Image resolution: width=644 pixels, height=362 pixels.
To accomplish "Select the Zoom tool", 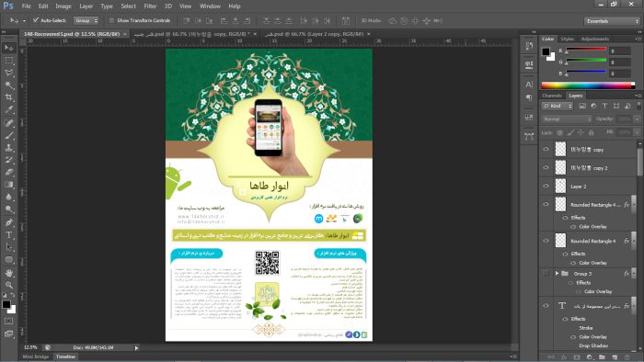I will [x=8, y=285].
